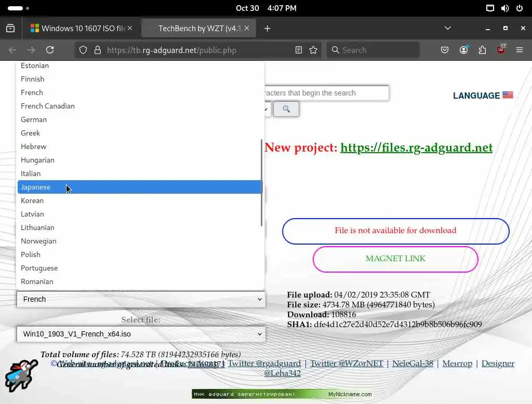This screenshot has width=532, height=404.
Task: Select the highlighted Japanese option
Action: 140,187
